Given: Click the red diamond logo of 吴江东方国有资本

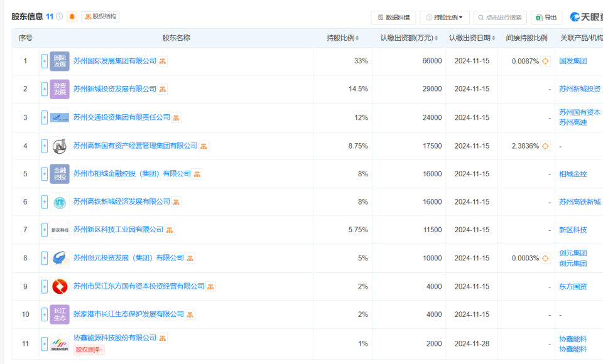Looking at the screenshot, I should click(60, 286).
